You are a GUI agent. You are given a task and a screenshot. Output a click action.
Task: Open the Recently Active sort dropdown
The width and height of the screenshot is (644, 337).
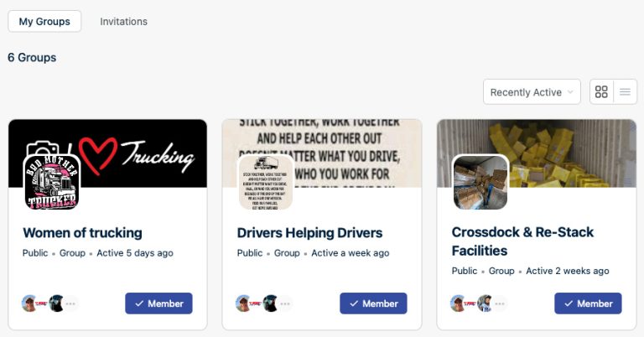[x=532, y=92]
